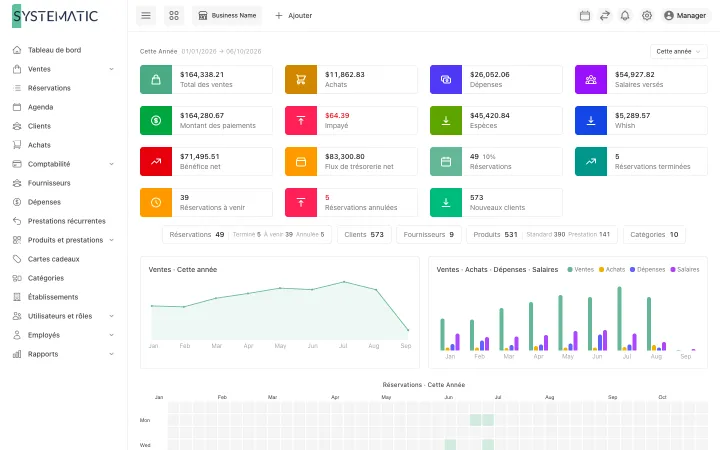This screenshot has height=450, width=720.
Task: Open the apps grid icon
Action: (174, 16)
